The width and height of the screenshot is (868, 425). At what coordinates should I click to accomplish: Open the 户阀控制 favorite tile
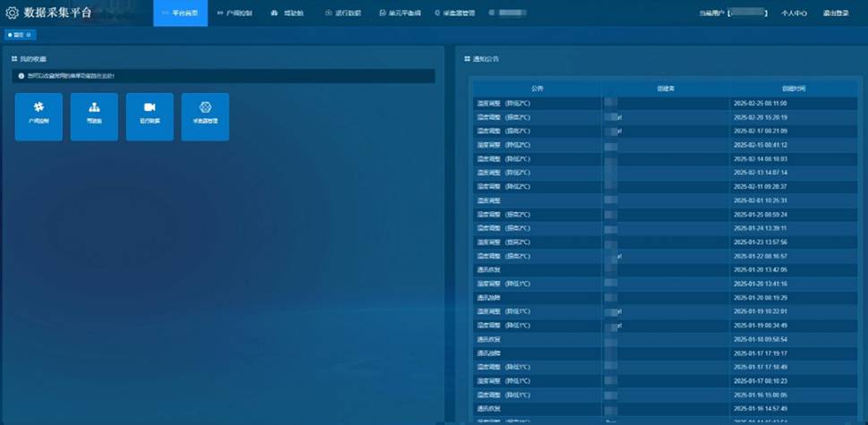pyautogui.click(x=39, y=116)
